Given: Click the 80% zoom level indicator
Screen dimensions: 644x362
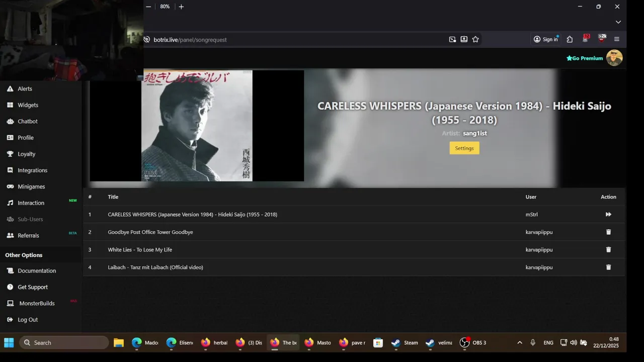Looking at the screenshot, I should [x=165, y=7].
